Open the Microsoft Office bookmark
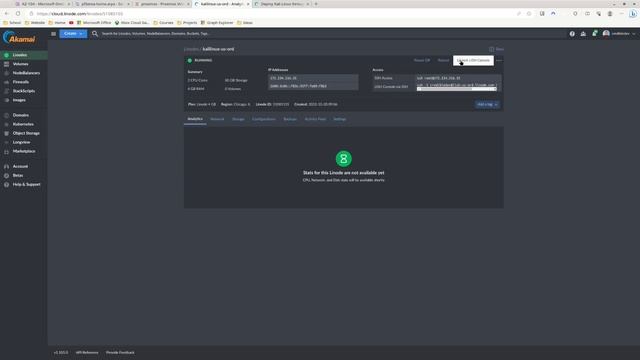 (94, 23)
